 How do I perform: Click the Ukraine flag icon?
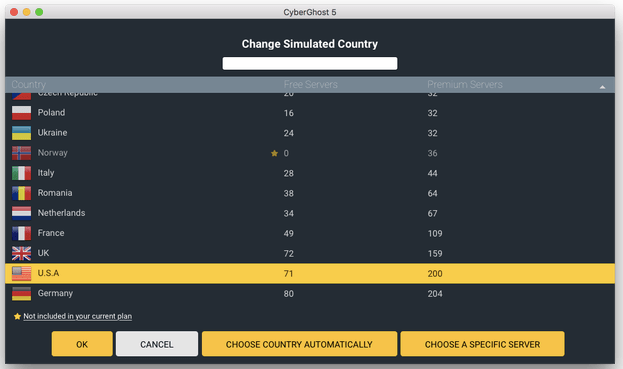[x=21, y=133]
